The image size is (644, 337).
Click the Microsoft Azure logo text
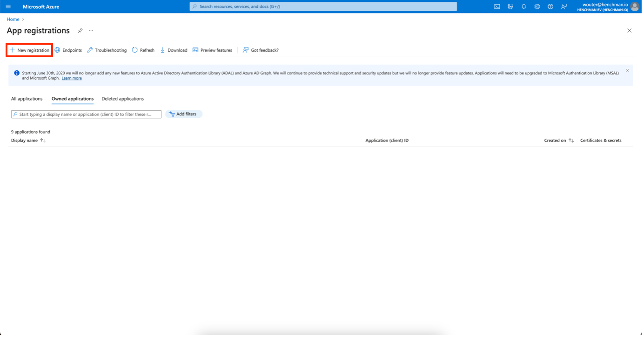coord(41,7)
